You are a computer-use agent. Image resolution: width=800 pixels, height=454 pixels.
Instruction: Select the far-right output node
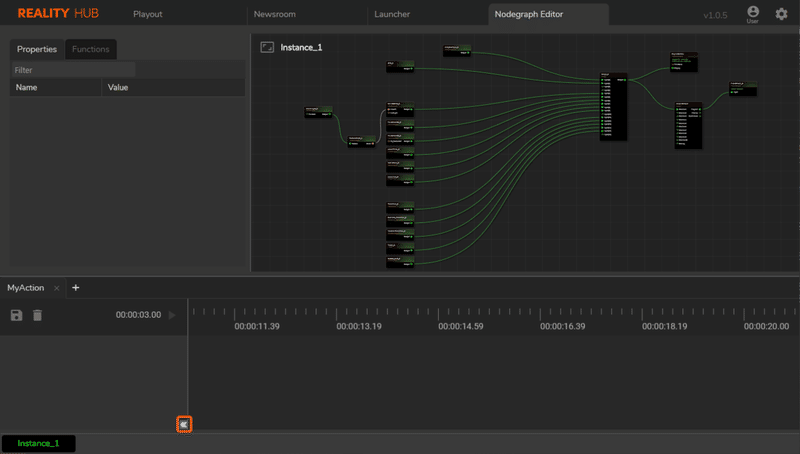743,88
